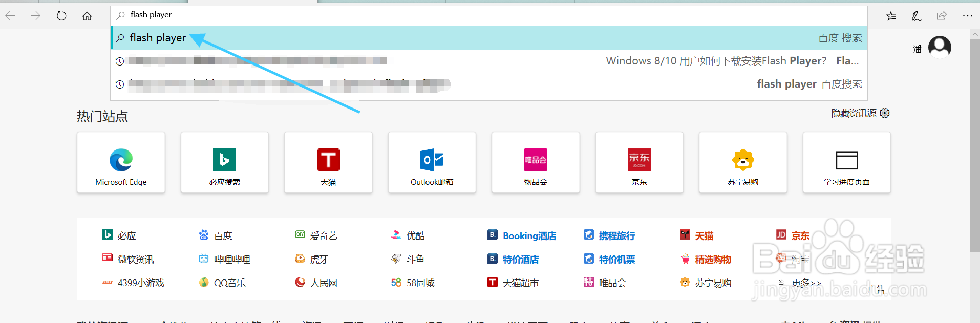Click the scrollbar up arrow
This screenshot has height=323, width=980.
(x=975, y=34)
